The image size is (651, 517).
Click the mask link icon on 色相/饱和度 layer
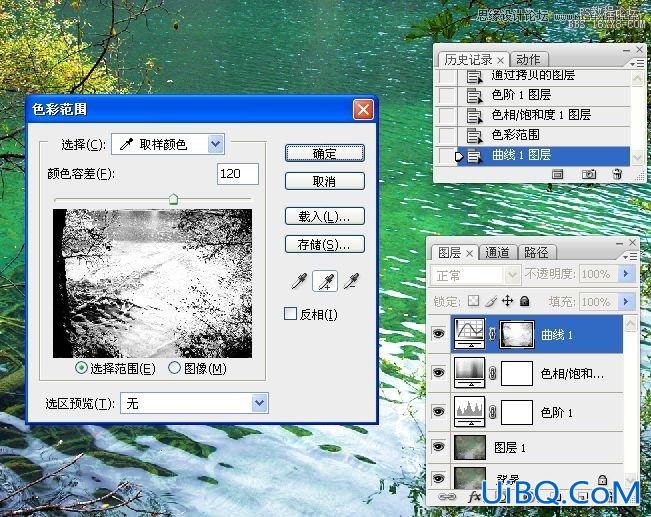[492, 373]
